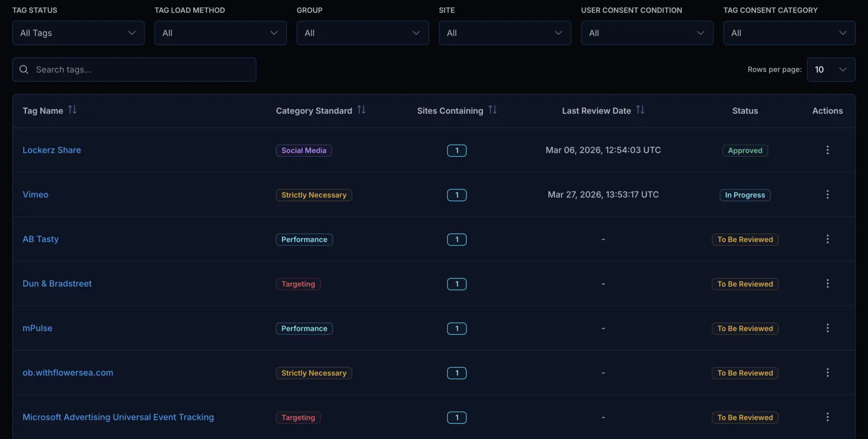Viewport: 868px width, 439px height.
Task: Click sites count badge for mPulse
Action: tap(457, 328)
